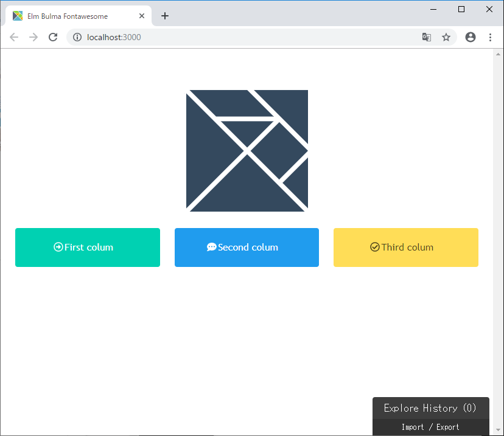Bookmark this page with the star icon
The height and width of the screenshot is (436, 504).
[446, 37]
